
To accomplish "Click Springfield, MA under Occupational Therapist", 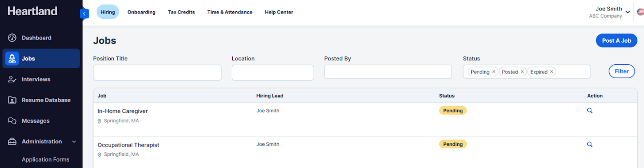I will [122, 155].
